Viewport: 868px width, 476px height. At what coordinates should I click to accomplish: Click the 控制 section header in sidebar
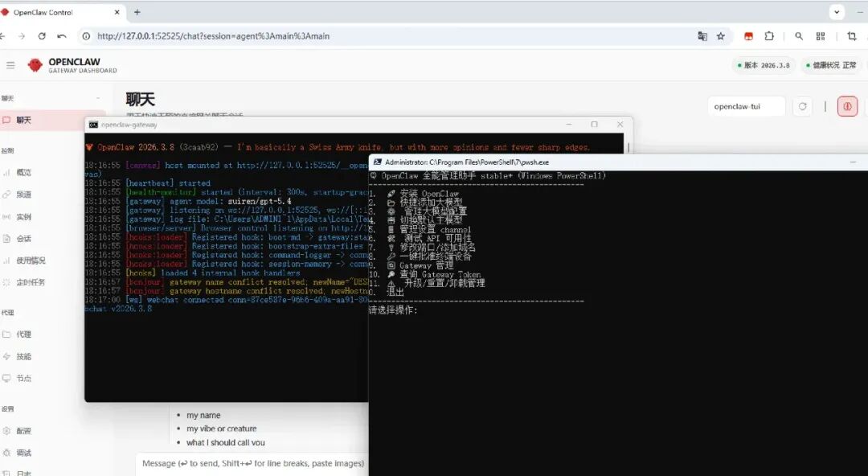8,150
